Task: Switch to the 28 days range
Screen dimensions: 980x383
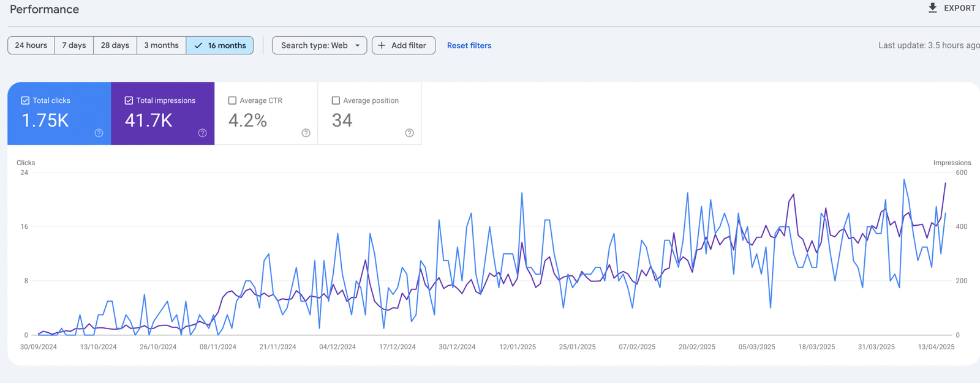Action: (x=115, y=45)
